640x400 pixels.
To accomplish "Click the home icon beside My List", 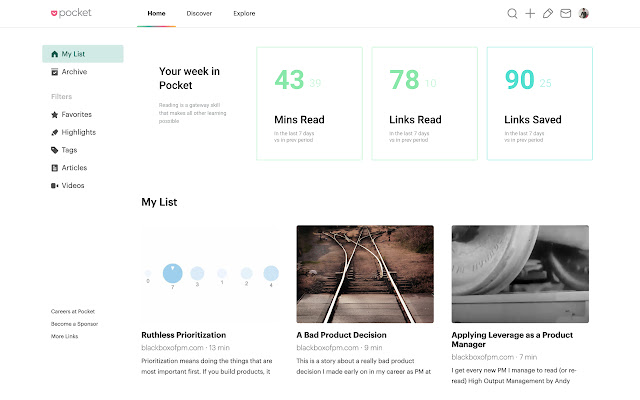I will click(54, 54).
